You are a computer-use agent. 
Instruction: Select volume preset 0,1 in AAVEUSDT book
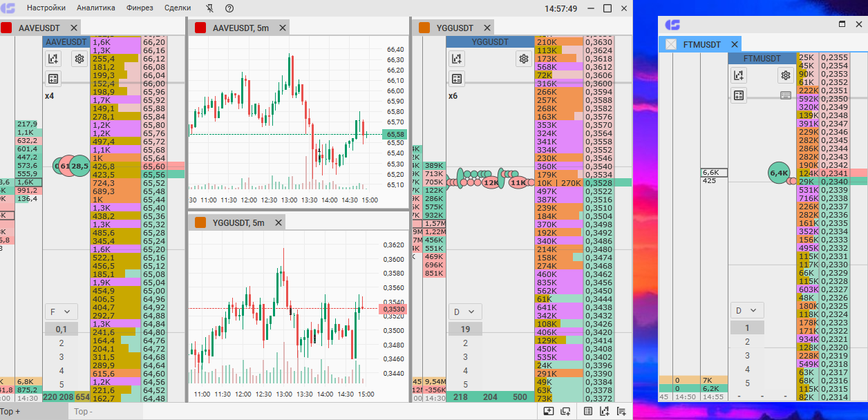click(x=62, y=329)
